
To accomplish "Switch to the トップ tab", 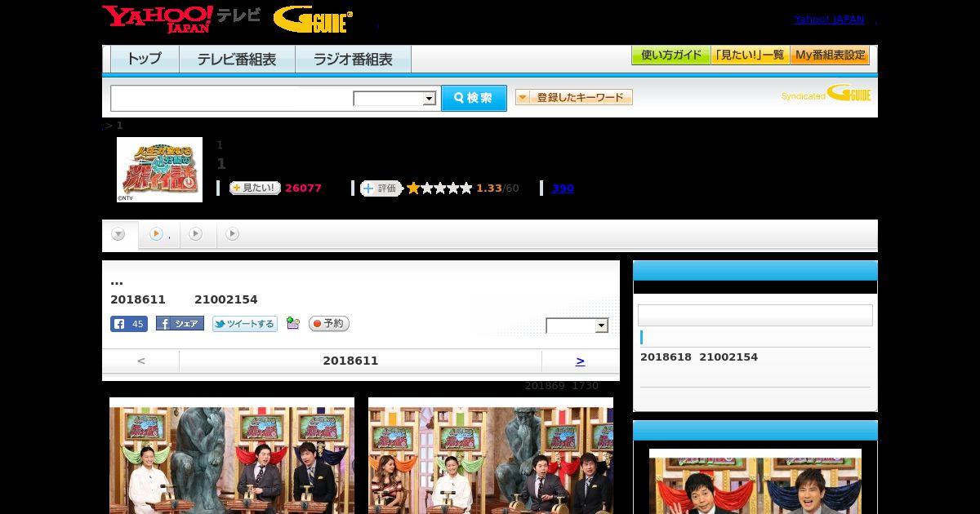I will (x=145, y=59).
